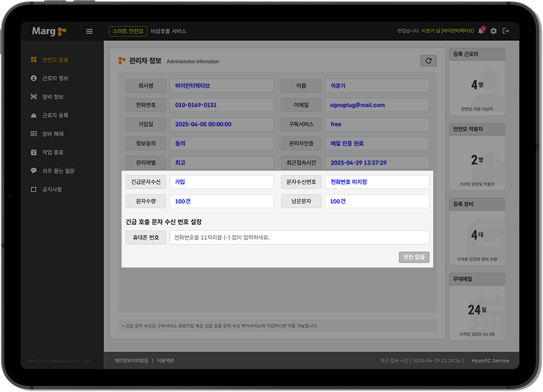Image resolution: width=543 pixels, height=392 pixels.
Task: Click the 근로자 정보 person icon
Action: pos(33,78)
